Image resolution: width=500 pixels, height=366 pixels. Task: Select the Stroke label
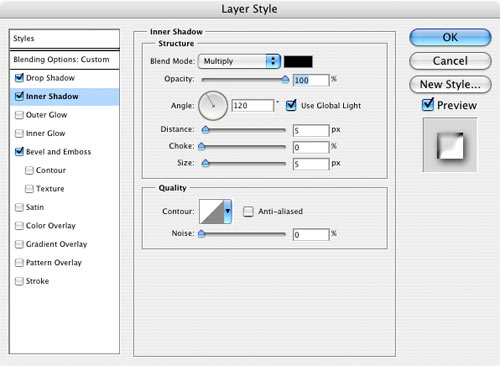tap(37, 281)
